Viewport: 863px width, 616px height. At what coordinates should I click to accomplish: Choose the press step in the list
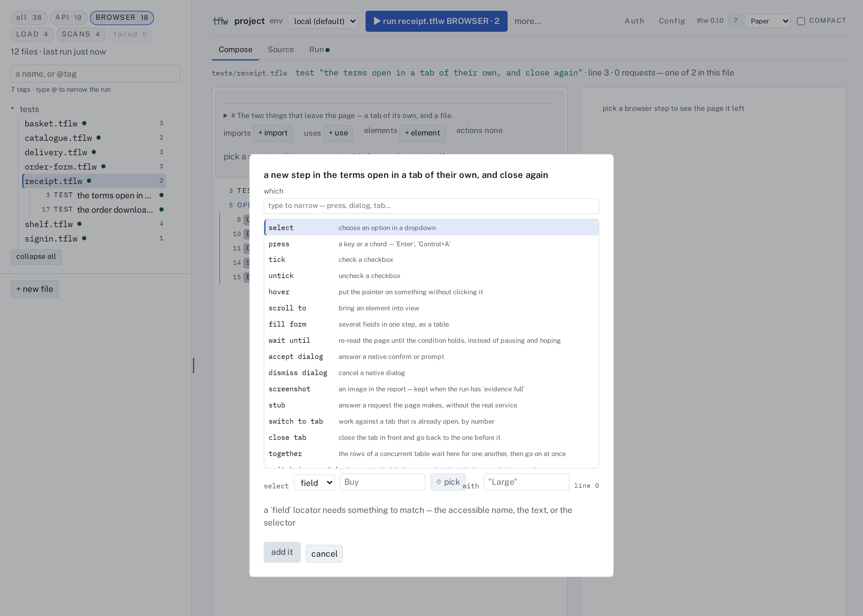pyautogui.click(x=431, y=244)
